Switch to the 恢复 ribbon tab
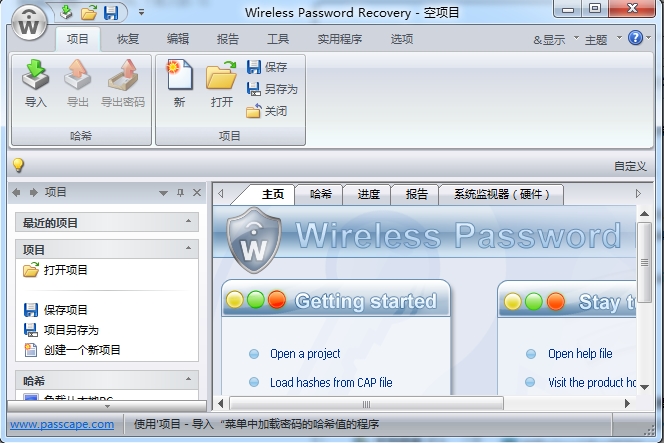664x443 pixels. tap(128, 40)
